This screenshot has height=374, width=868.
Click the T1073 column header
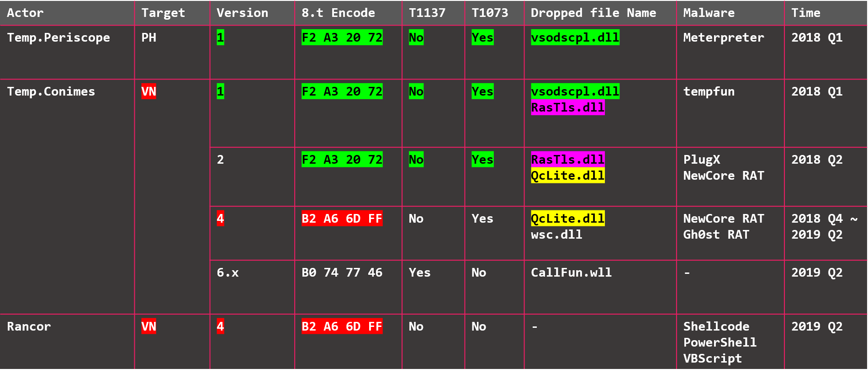[x=490, y=13]
